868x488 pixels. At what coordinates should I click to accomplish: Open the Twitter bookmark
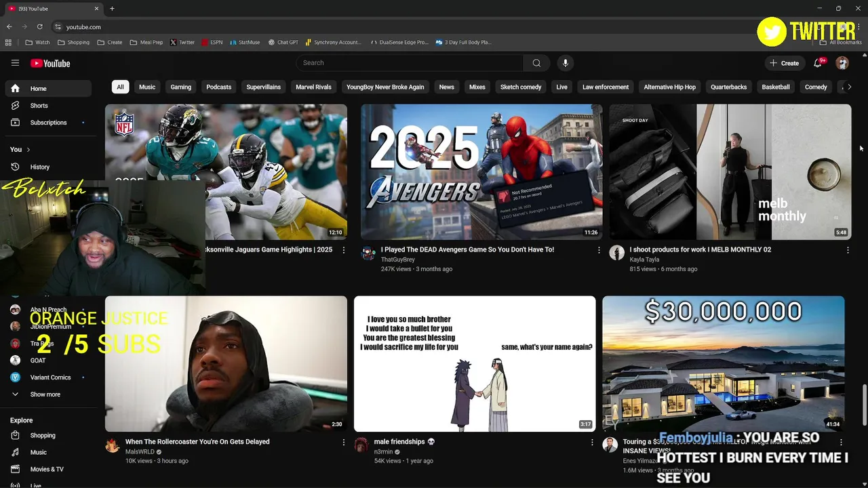click(182, 42)
